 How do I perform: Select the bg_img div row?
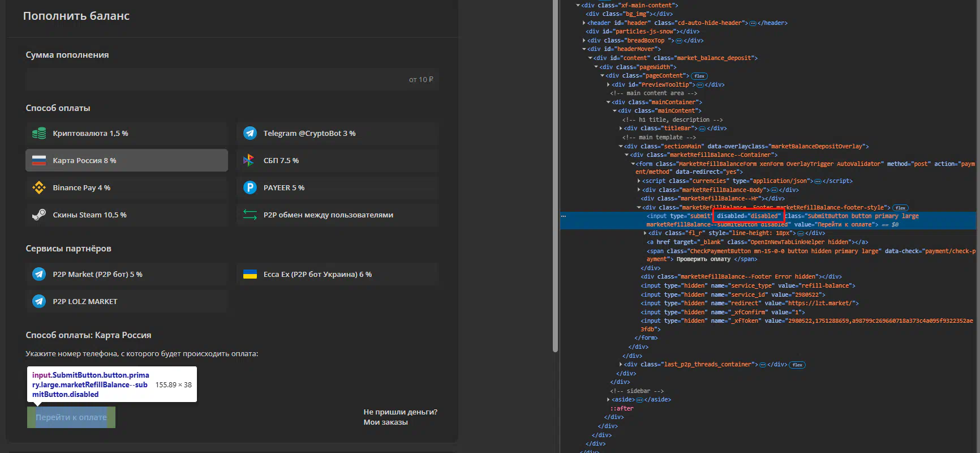629,14
